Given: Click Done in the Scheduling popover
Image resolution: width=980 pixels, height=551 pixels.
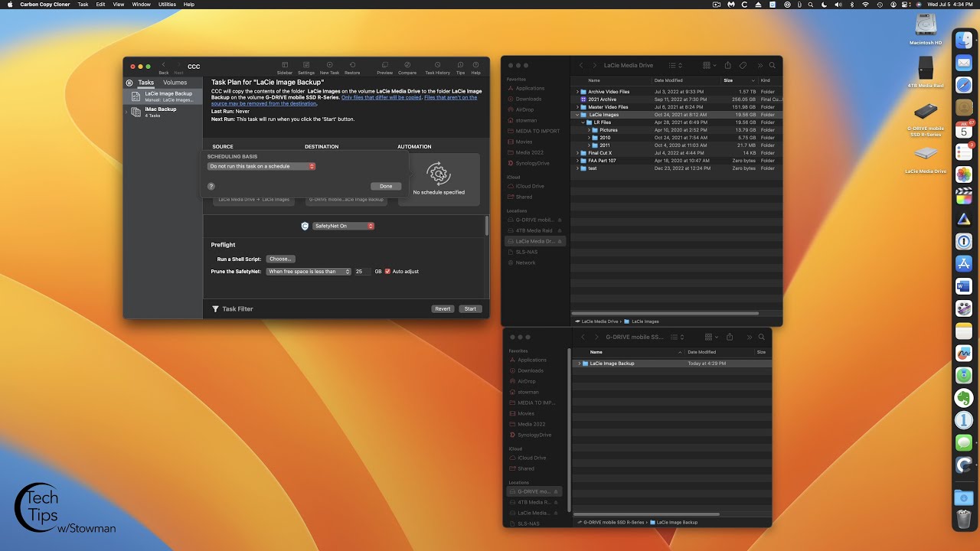Looking at the screenshot, I should 386,186.
